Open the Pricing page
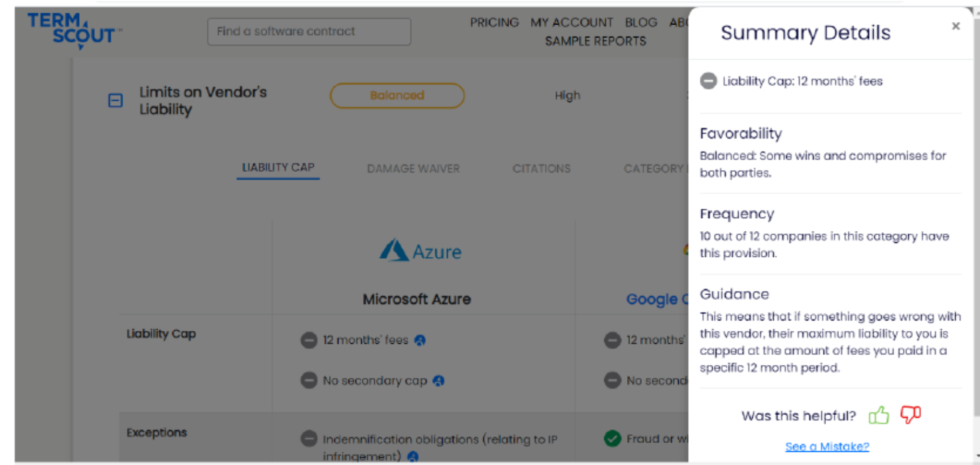The height and width of the screenshot is (465, 980). point(495,22)
